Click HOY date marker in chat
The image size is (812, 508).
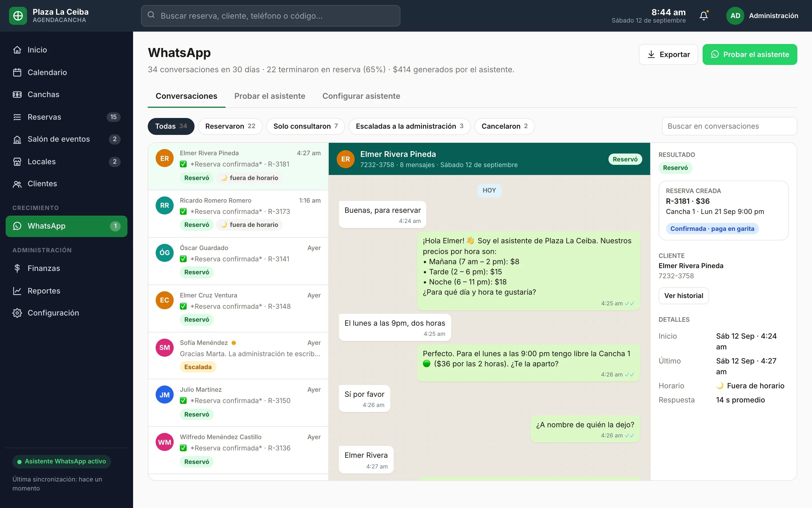click(489, 190)
